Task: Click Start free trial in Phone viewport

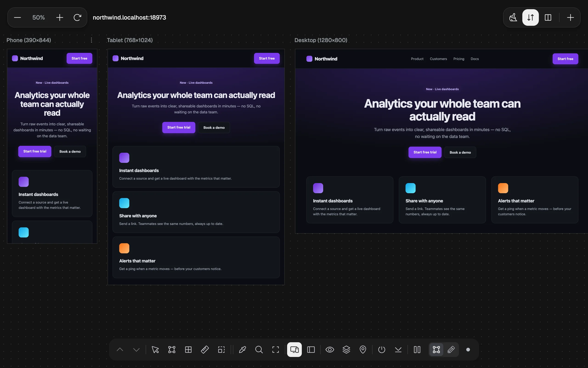Action: 35,151
